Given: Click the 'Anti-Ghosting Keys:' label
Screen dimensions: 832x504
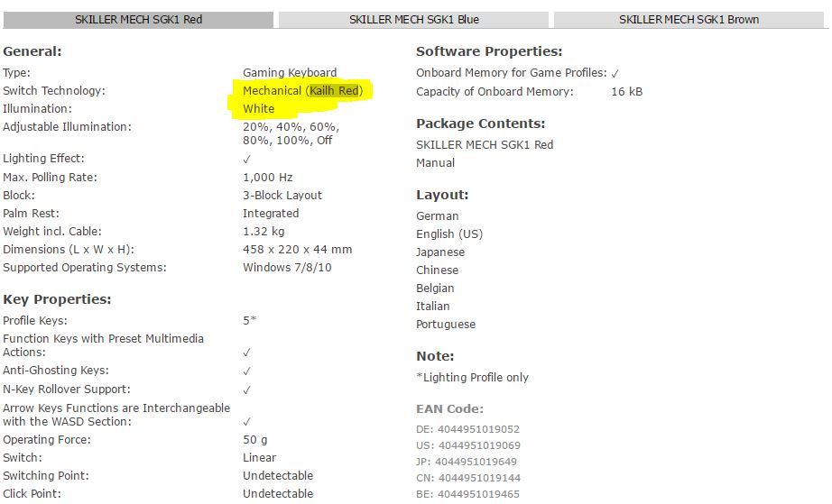Looking at the screenshot, I should point(56,371).
